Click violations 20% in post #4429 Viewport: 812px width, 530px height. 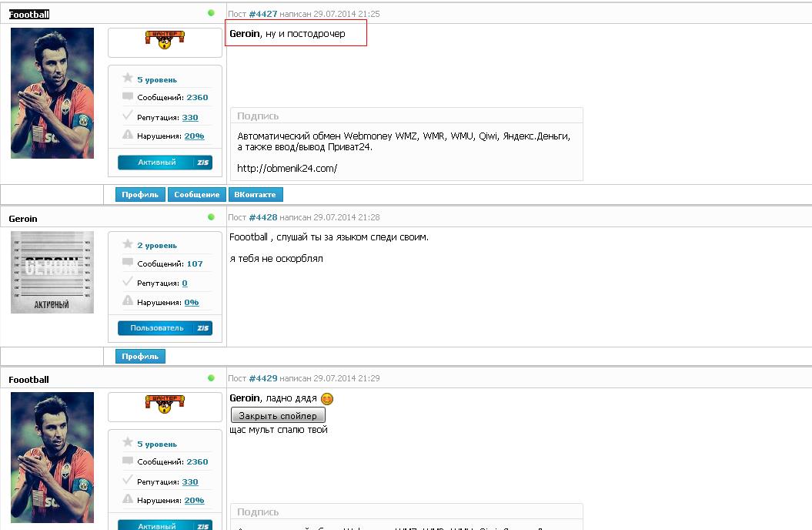(194, 501)
